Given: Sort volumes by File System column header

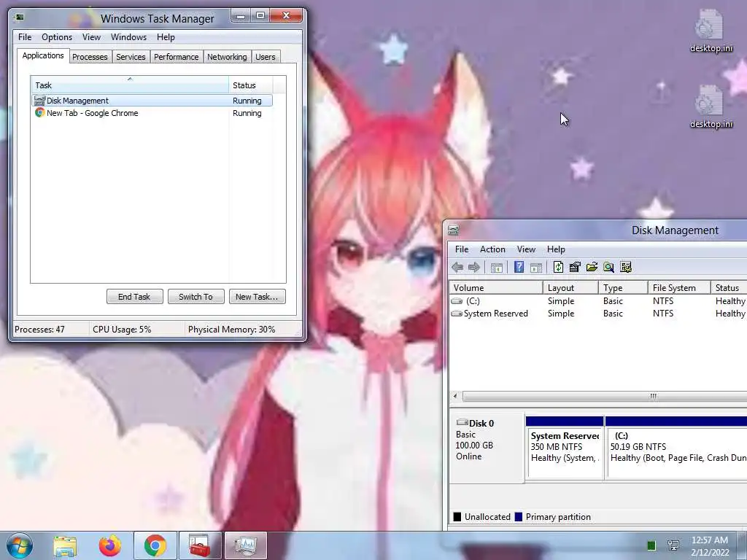Looking at the screenshot, I should pos(679,287).
